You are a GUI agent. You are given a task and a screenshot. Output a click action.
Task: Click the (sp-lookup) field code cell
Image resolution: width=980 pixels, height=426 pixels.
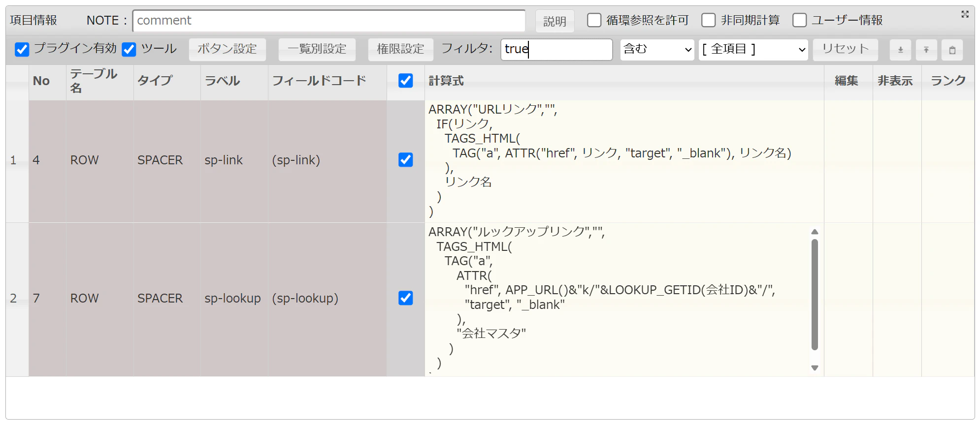click(327, 300)
